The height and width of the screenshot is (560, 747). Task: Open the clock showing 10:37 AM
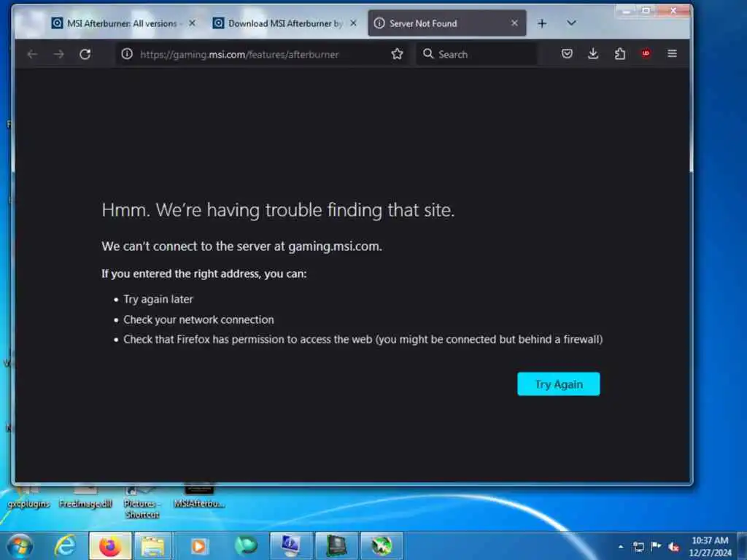click(710, 546)
